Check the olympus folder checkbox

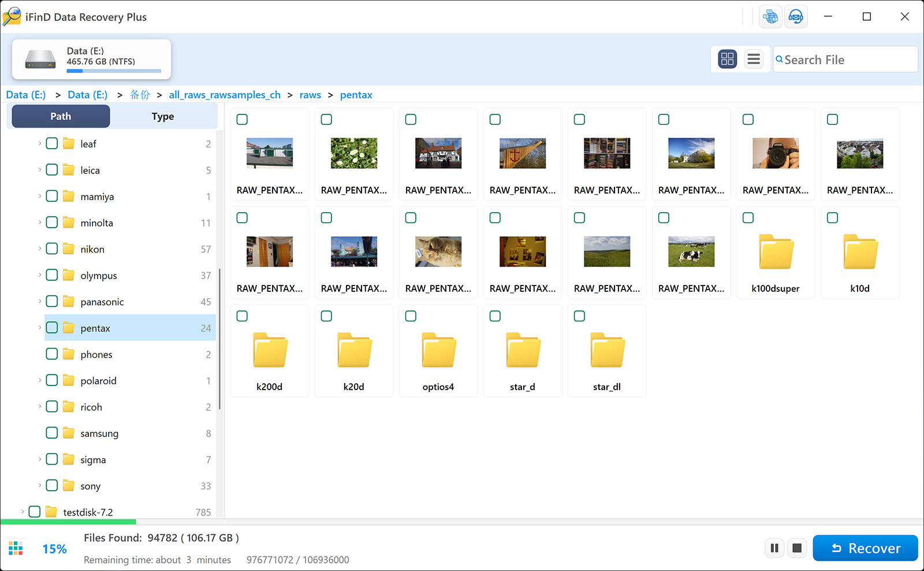coord(52,275)
